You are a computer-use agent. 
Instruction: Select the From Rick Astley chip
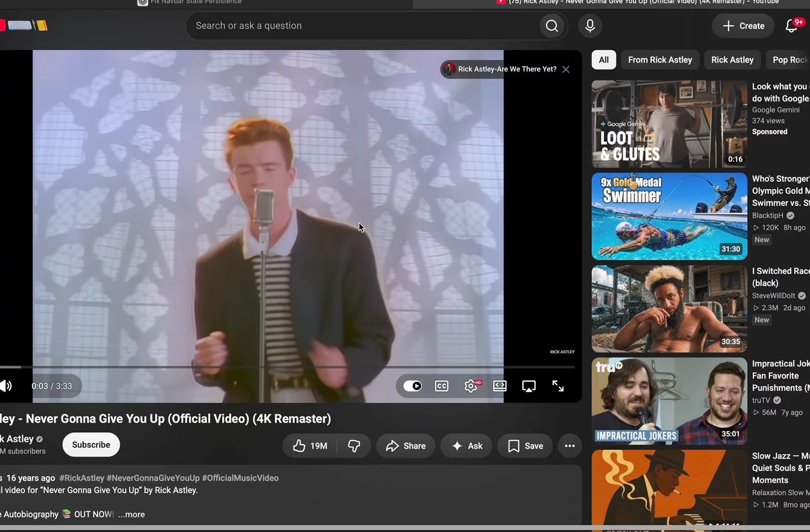660,60
